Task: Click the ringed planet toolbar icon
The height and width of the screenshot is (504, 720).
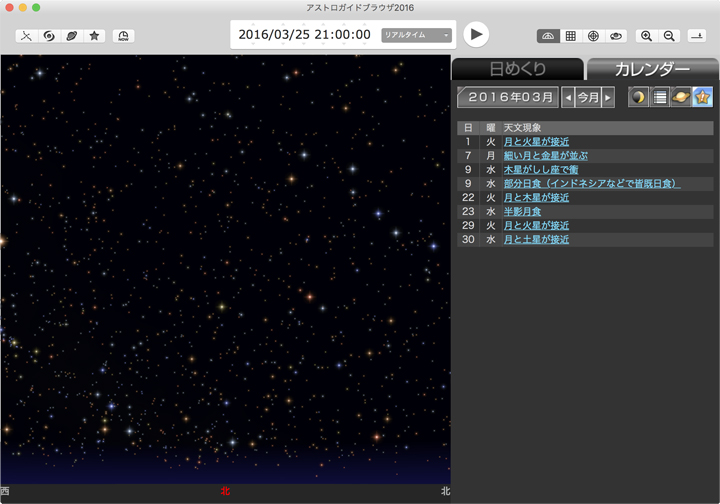Action: (x=72, y=36)
